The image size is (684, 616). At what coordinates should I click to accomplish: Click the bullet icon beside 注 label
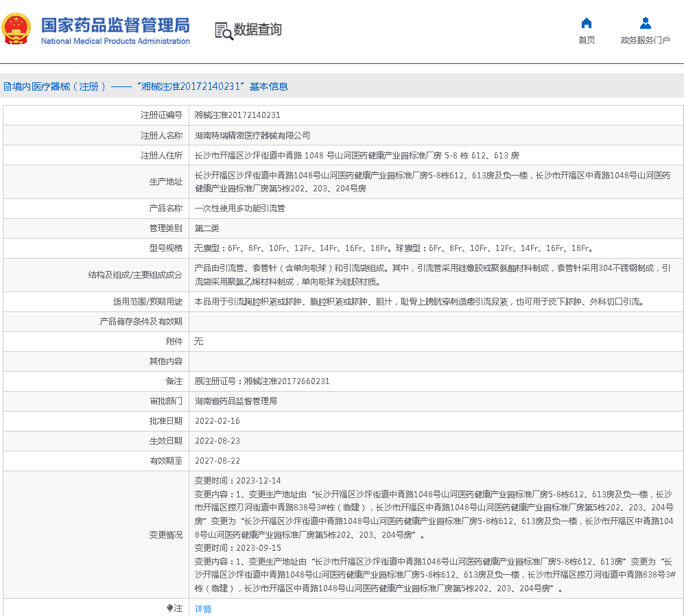click(x=169, y=608)
